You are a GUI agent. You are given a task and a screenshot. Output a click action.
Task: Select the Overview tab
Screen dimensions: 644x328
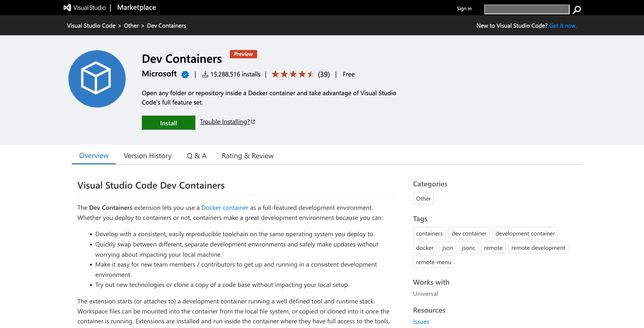click(94, 155)
